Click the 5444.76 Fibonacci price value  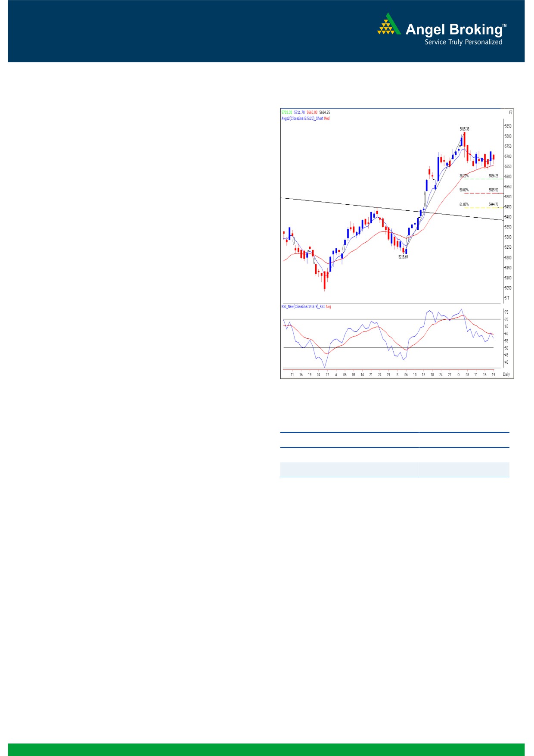[x=493, y=205]
